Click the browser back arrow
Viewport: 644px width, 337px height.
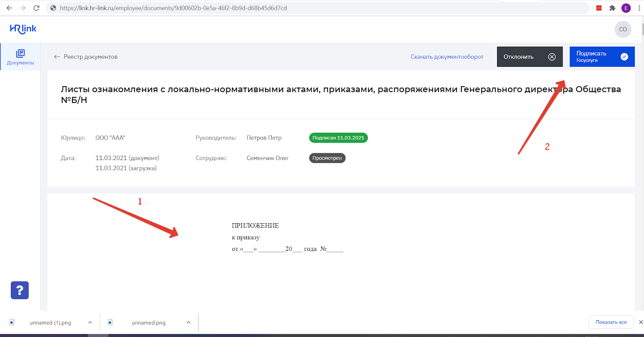point(9,8)
